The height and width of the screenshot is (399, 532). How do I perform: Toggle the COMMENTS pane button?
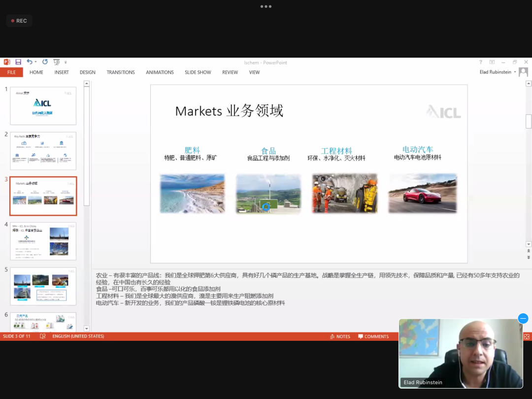(x=373, y=336)
